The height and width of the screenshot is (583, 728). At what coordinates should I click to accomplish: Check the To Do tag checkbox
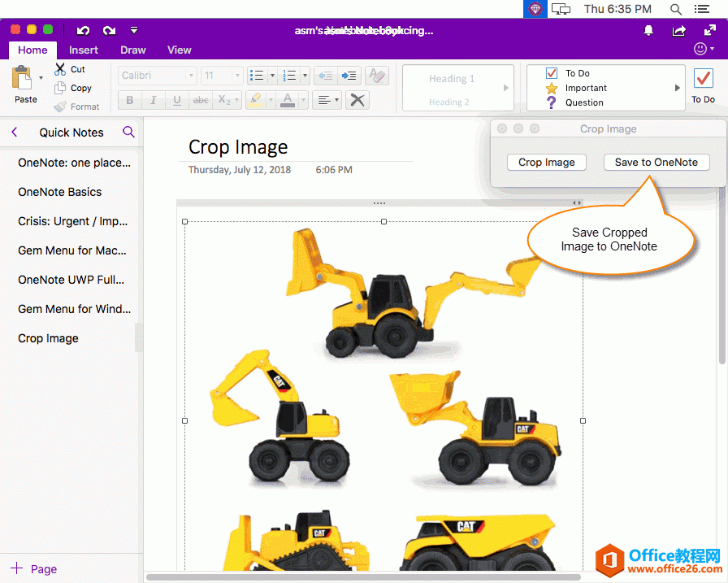coord(552,72)
